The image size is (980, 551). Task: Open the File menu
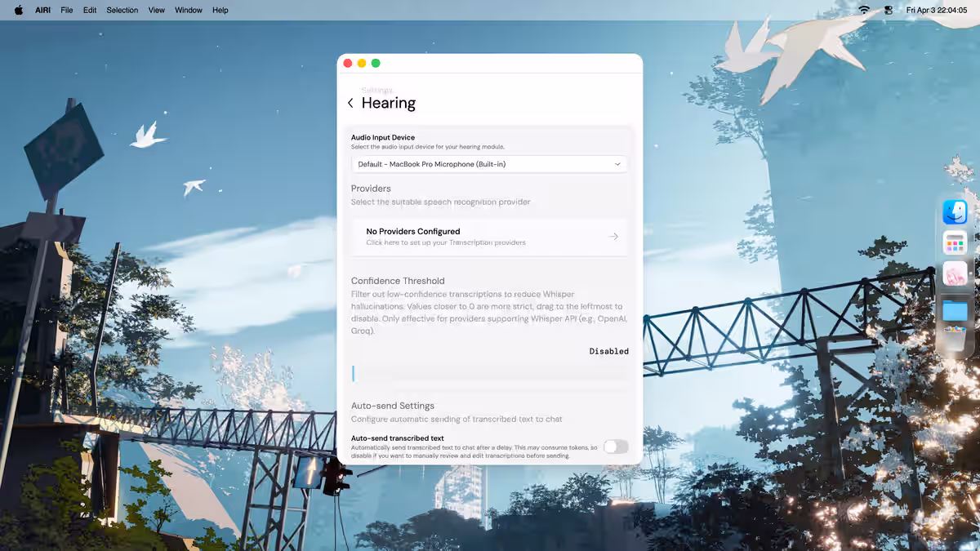tap(67, 10)
